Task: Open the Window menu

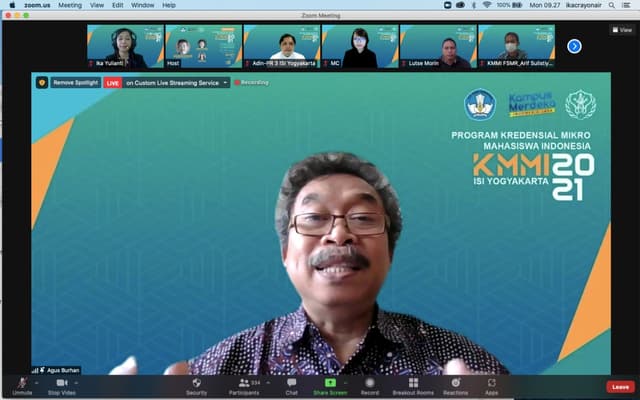Action: [142, 5]
